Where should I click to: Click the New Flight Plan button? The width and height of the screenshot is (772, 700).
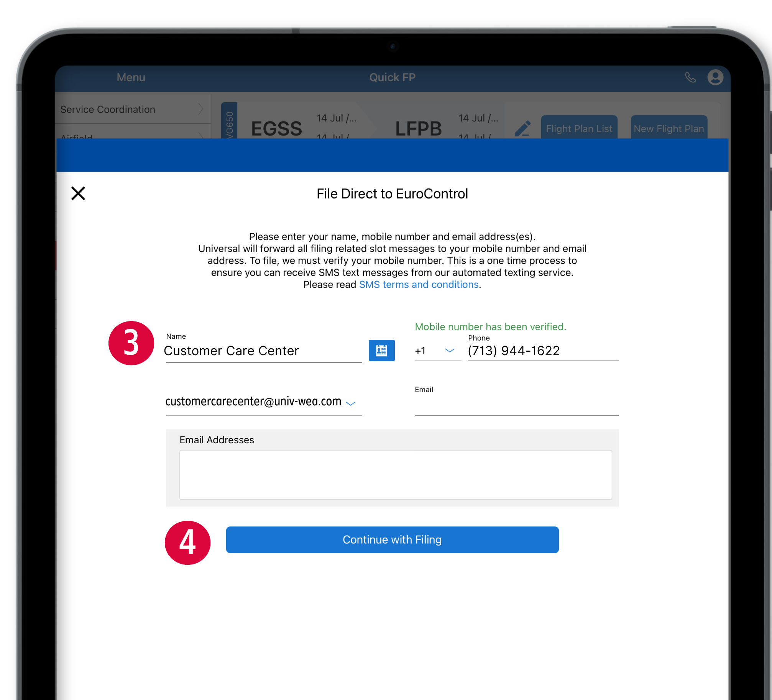(669, 129)
